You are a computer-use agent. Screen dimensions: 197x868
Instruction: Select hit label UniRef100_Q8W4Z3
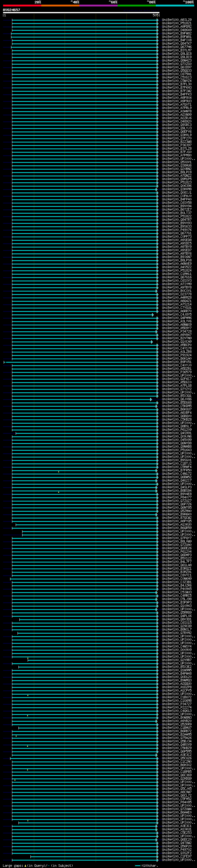point(177,61)
